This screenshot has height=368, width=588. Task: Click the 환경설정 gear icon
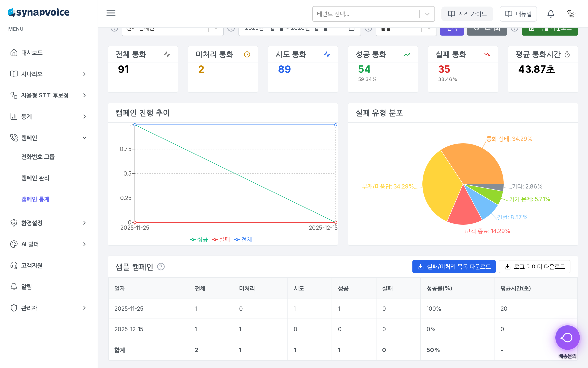tap(14, 223)
